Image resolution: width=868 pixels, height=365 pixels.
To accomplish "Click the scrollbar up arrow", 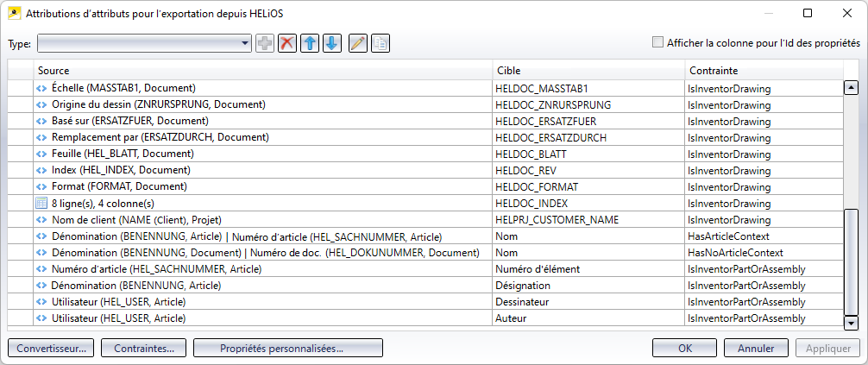I will pos(850,87).
